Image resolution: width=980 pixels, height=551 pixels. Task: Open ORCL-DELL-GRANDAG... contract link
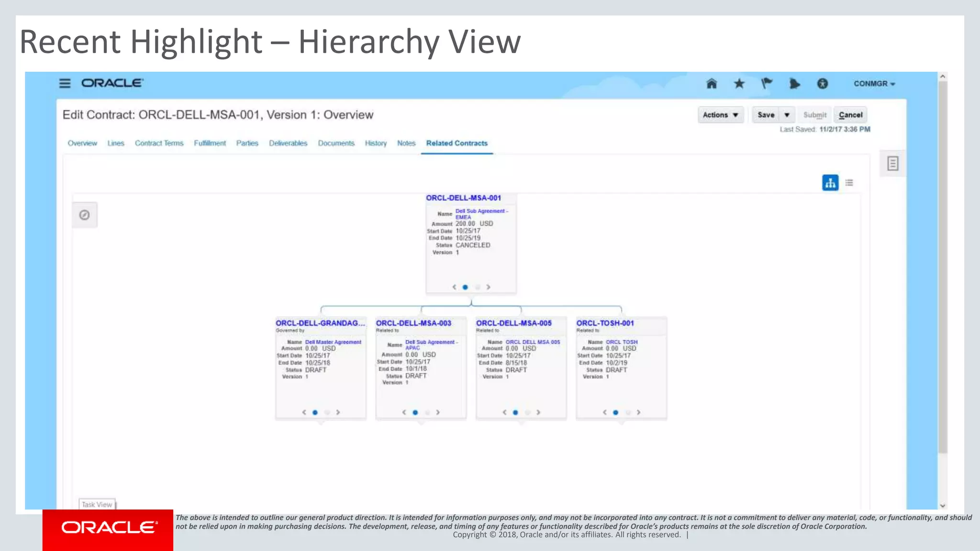point(320,323)
